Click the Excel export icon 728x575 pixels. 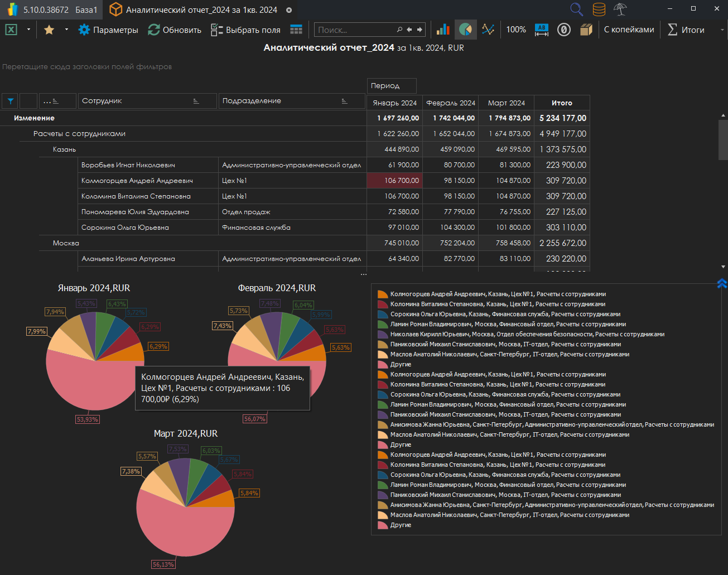(11, 30)
